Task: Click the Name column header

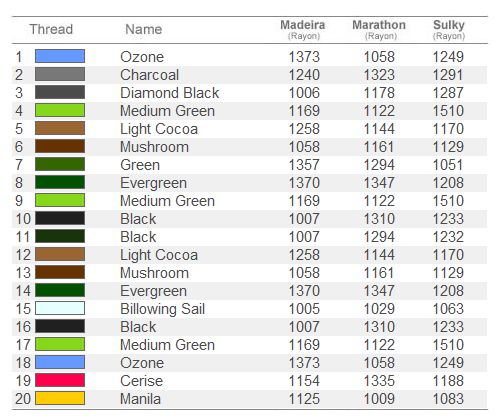Action: 144,29
